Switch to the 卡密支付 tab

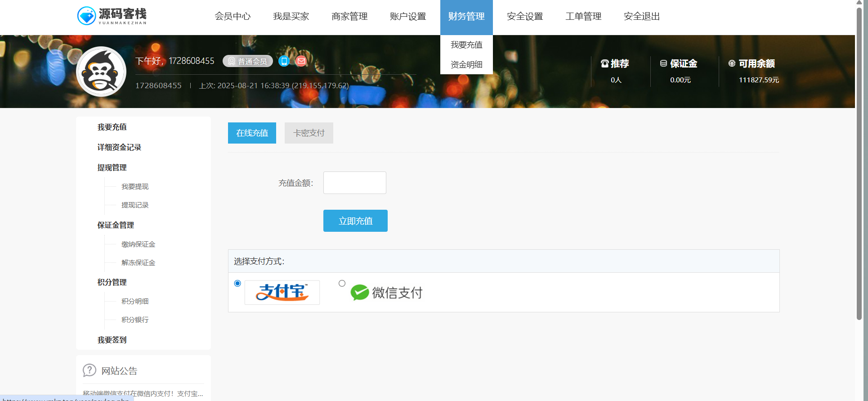click(x=309, y=133)
